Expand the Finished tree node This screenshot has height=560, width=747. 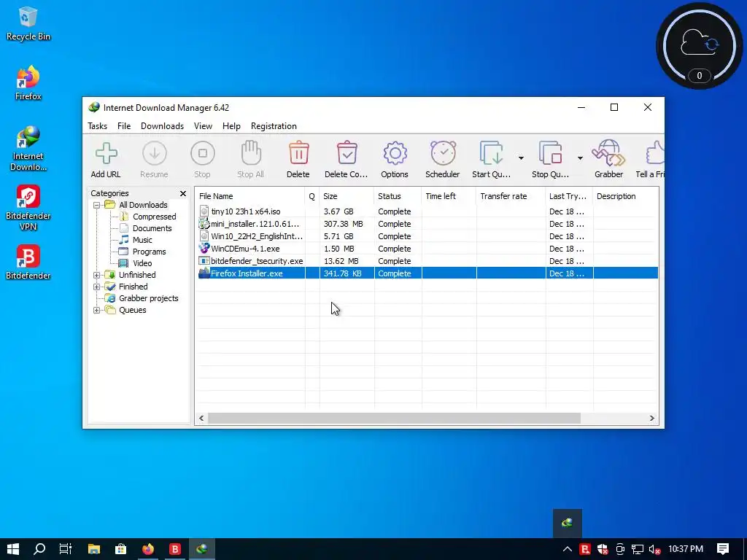[97, 287]
